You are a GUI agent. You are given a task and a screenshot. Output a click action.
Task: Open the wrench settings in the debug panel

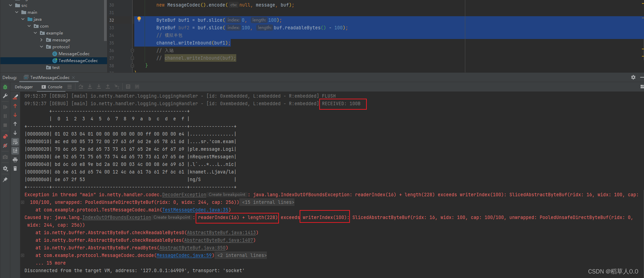[5, 96]
